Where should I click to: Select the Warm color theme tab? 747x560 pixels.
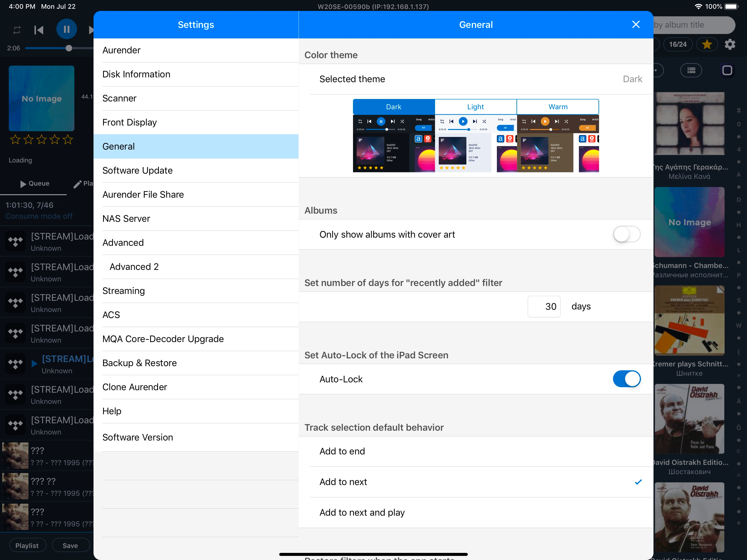[x=558, y=107]
